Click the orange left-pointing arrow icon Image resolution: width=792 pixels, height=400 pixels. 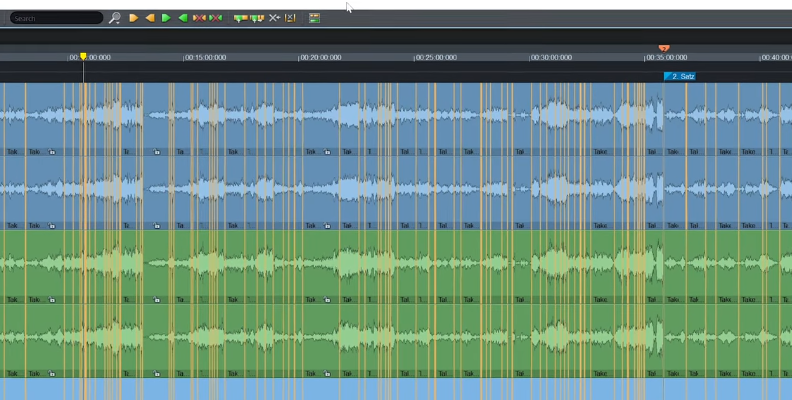click(149, 18)
